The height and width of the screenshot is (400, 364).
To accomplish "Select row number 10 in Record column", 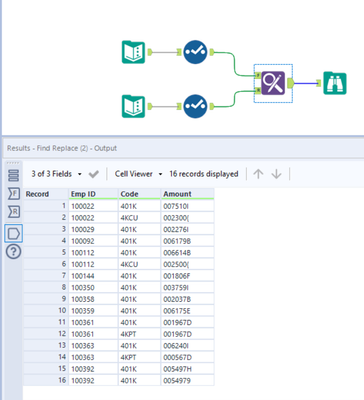I will 46,311.
